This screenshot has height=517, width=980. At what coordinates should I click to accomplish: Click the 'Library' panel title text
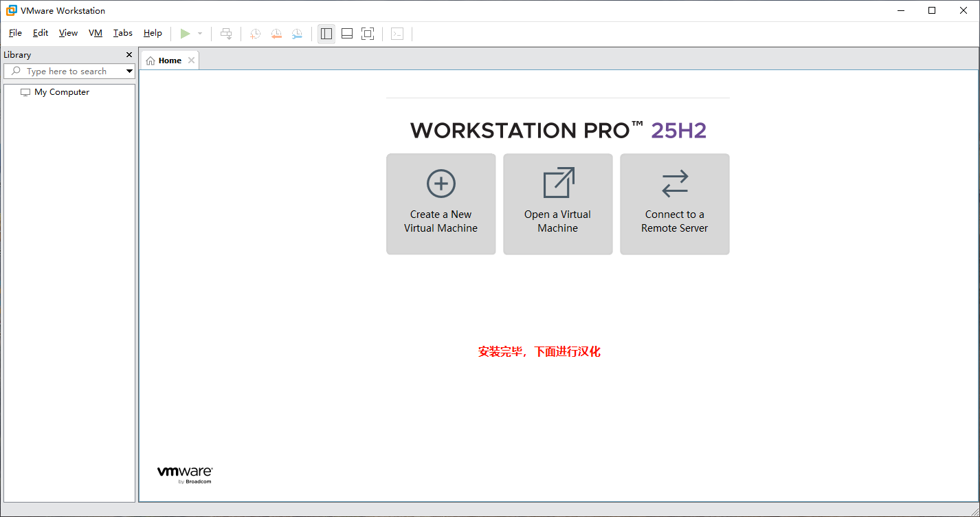click(x=17, y=54)
